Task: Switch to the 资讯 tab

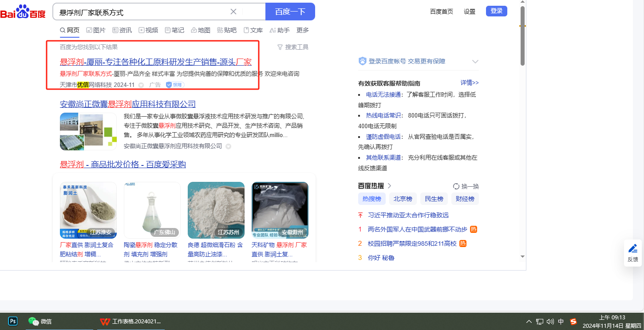Action: (x=122, y=30)
